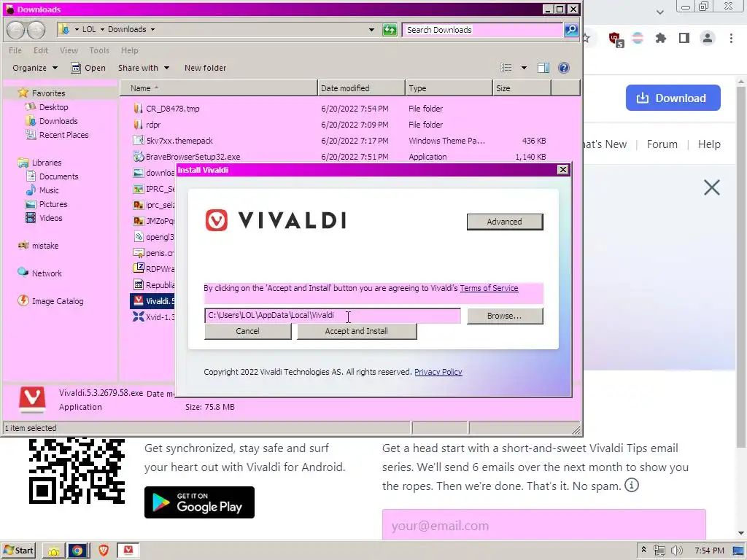Open the Pictures library
The height and width of the screenshot is (560, 747).
pyautogui.click(x=53, y=204)
